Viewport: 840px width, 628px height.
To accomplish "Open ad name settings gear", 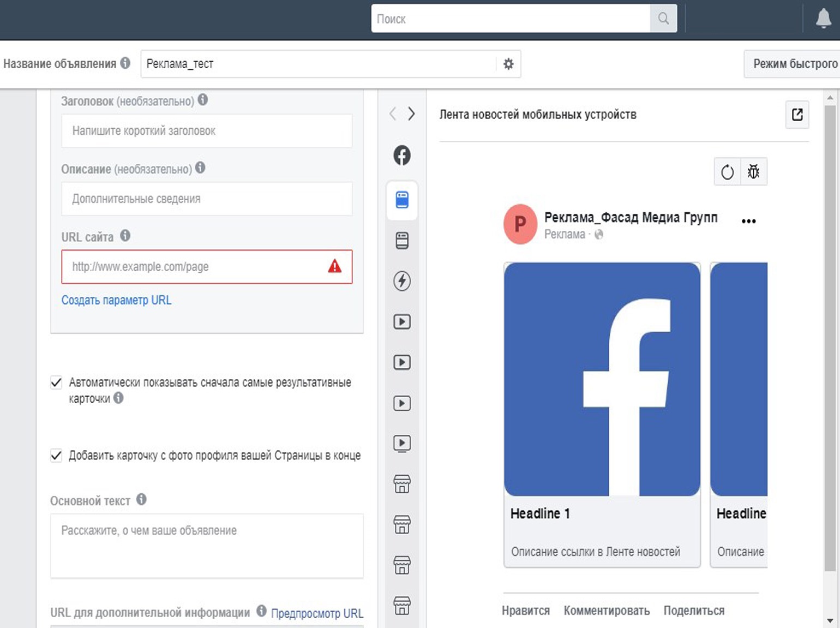I will [x=508, y=64].
